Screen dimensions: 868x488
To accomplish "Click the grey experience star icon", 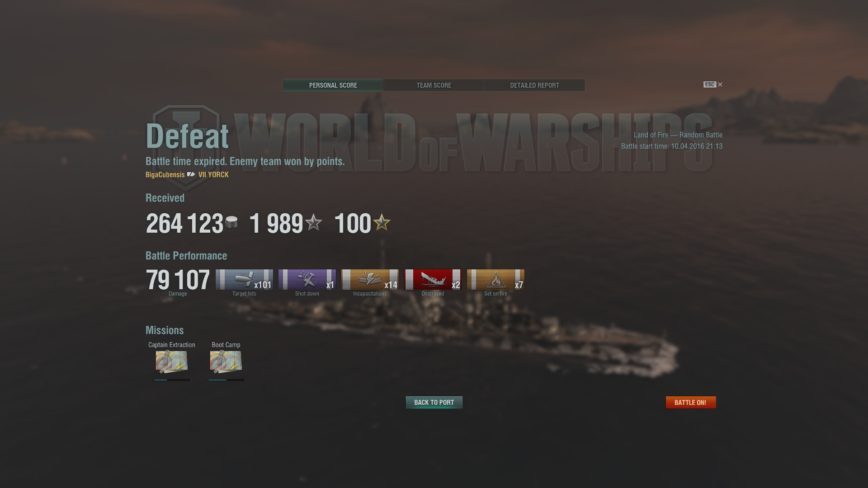I will click(313, 222).
